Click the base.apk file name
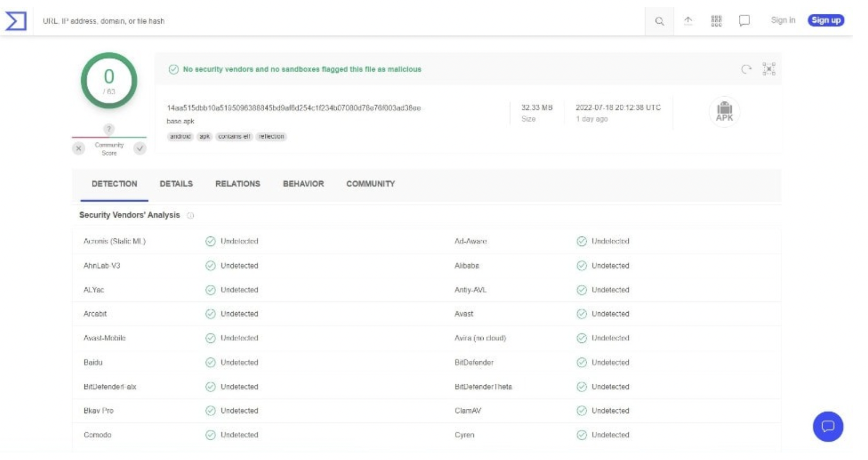This screenshot has width=868, height=460. tap(180, 122)
